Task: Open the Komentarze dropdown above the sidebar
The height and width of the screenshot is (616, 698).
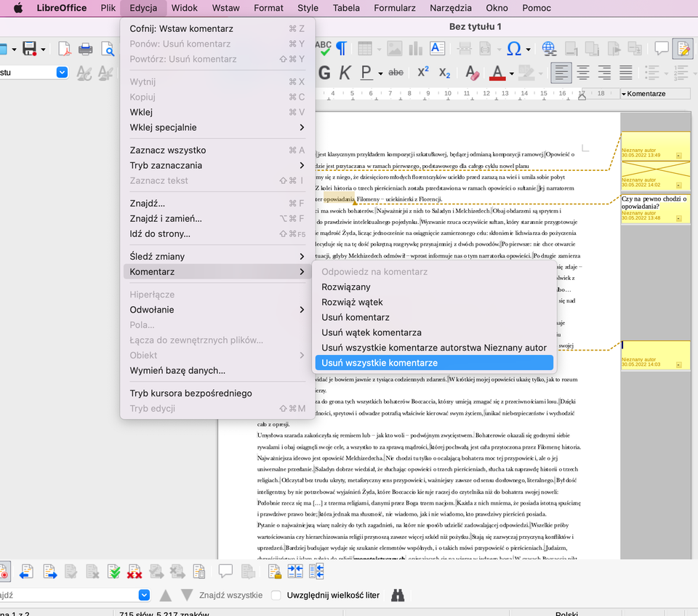Action: point(651,93)
